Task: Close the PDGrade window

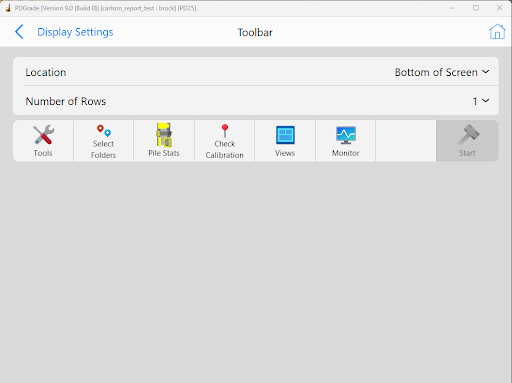Action: (x=499, y=8)
